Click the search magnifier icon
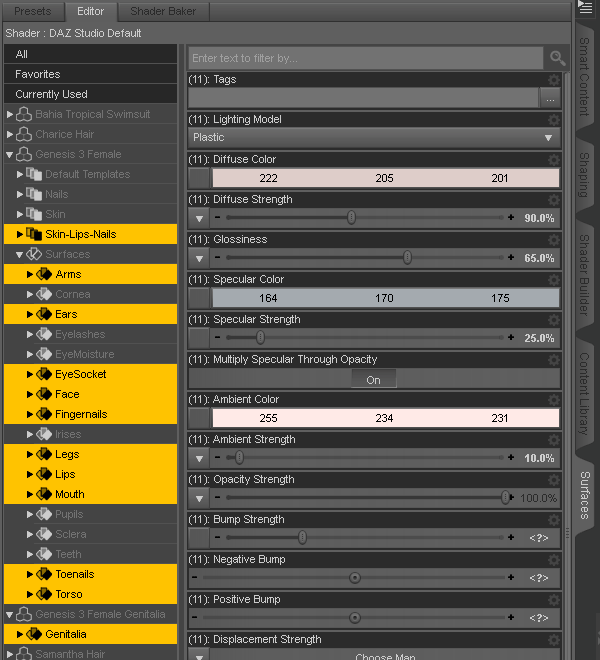 tap(557, 58)
